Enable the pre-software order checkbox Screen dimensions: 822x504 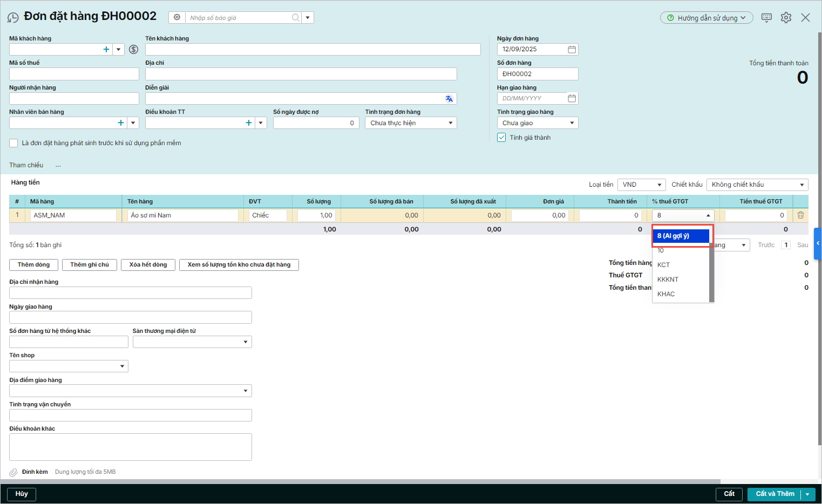[14, 144]
